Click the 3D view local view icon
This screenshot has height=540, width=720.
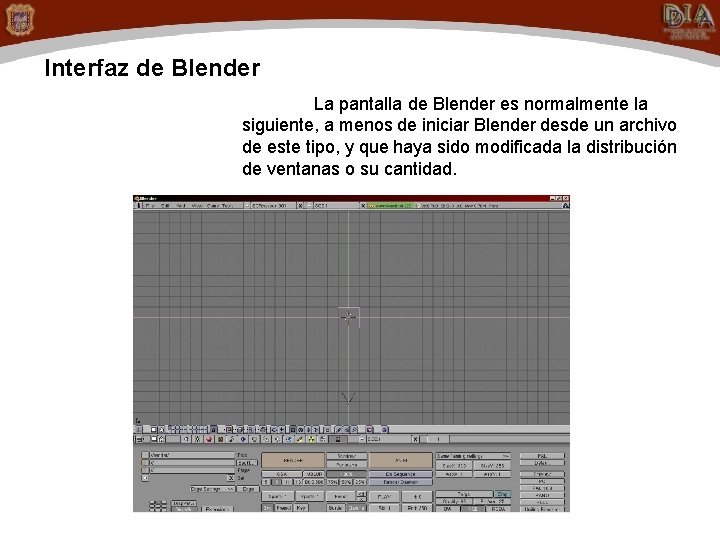(229, 429)
